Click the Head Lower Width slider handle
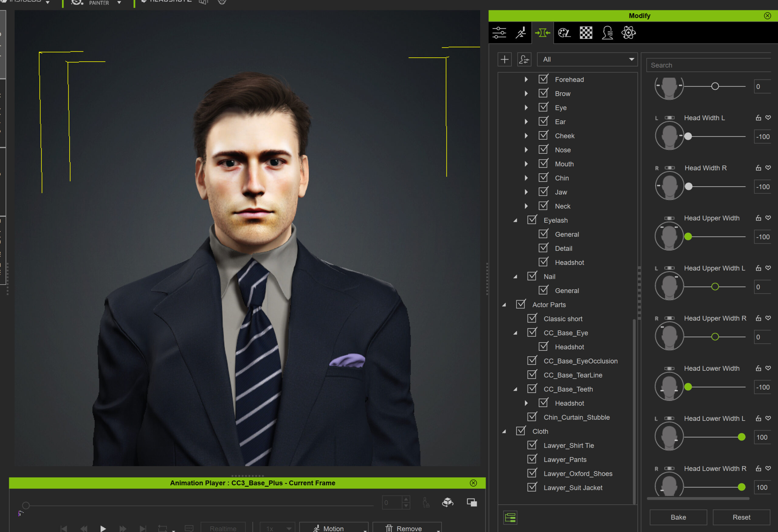Screen dimensions: 778x532 click(688, 387)
